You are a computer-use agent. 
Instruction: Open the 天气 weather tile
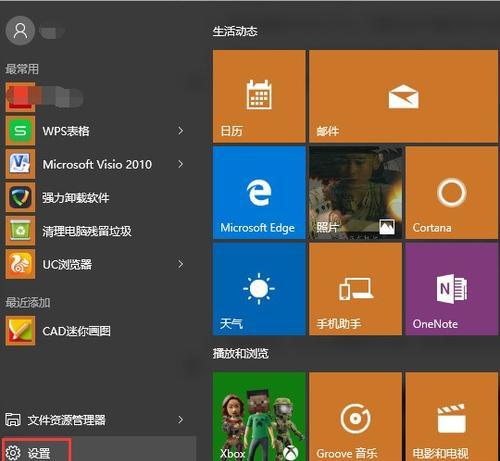(259, 289)
